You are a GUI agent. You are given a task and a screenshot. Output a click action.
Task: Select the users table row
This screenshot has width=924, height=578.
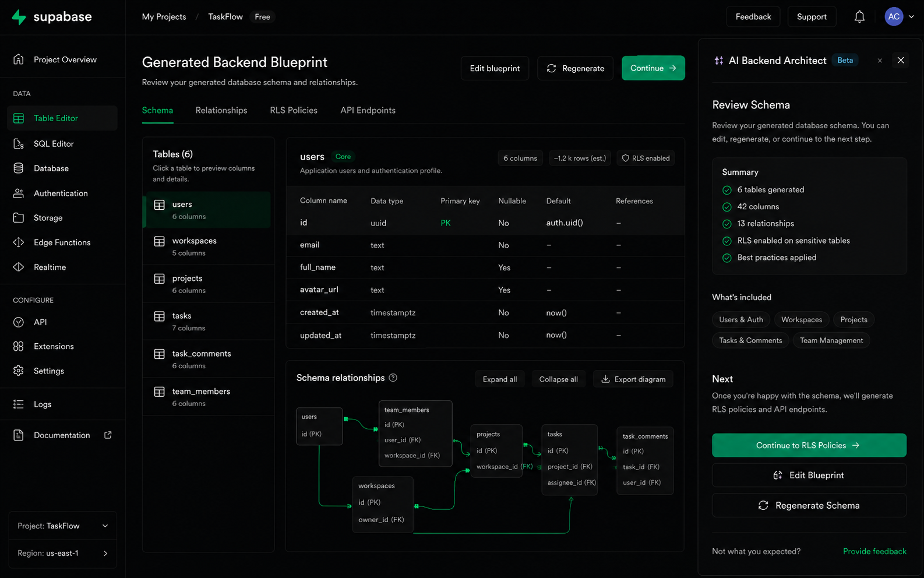208,210
